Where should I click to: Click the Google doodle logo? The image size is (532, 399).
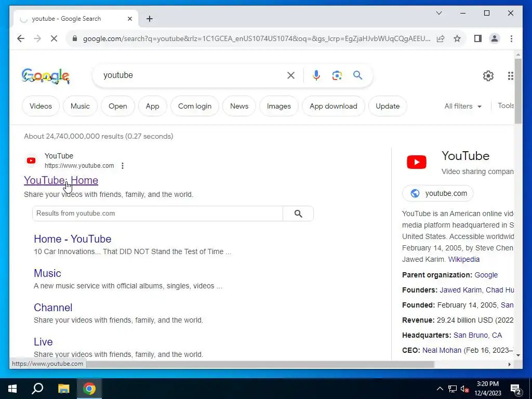tap(46, 76)
